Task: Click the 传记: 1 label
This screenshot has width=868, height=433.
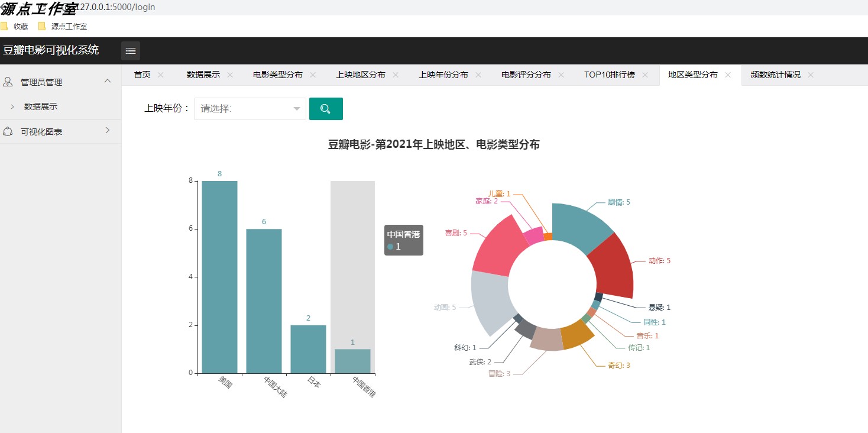Action: click(639, 348)
